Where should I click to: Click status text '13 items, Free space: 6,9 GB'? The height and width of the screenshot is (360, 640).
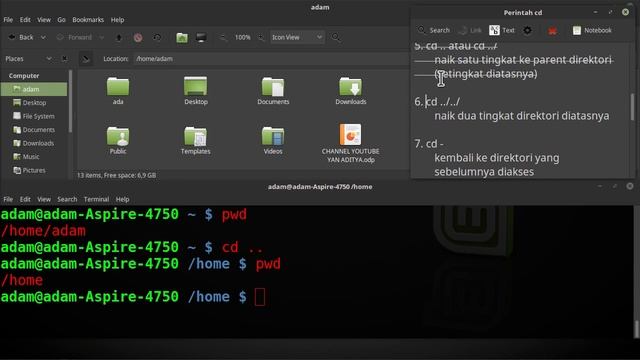pos(117,175)
